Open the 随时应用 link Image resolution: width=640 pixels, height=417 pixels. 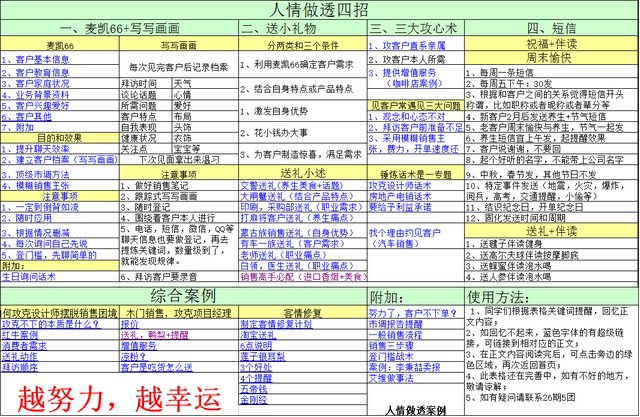click(27, 218)
